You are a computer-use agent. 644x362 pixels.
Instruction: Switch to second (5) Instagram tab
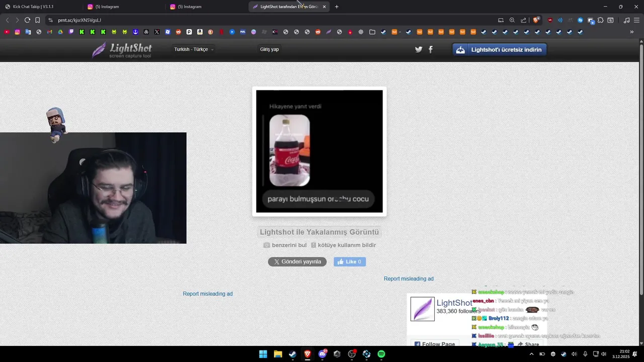click(206, 7)
